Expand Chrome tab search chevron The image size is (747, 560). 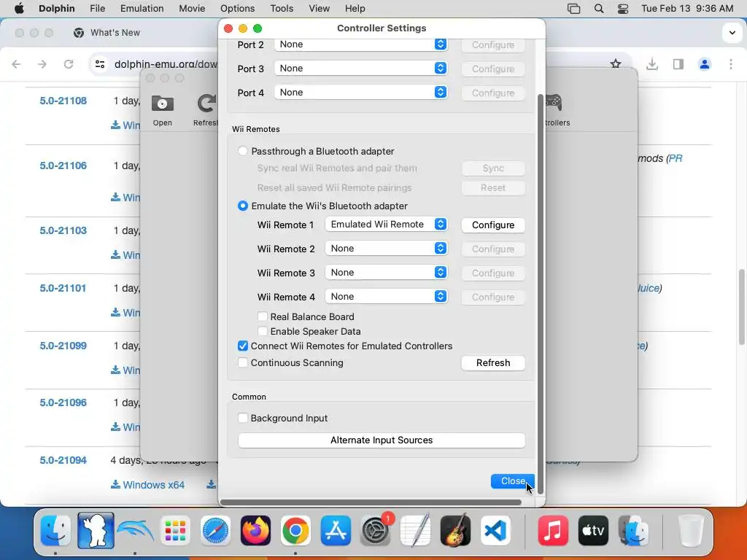tap(732, 33)
